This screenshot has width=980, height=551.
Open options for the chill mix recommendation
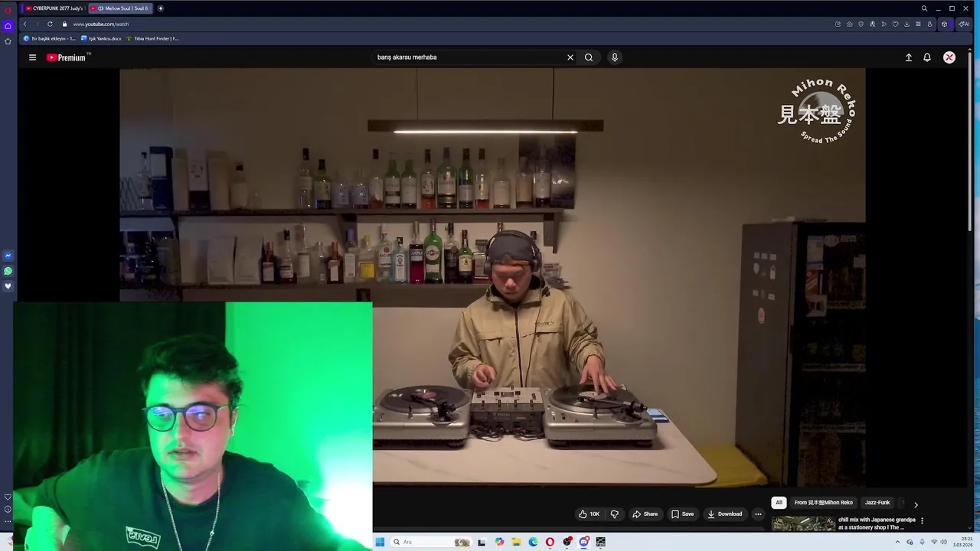(922, 520)
